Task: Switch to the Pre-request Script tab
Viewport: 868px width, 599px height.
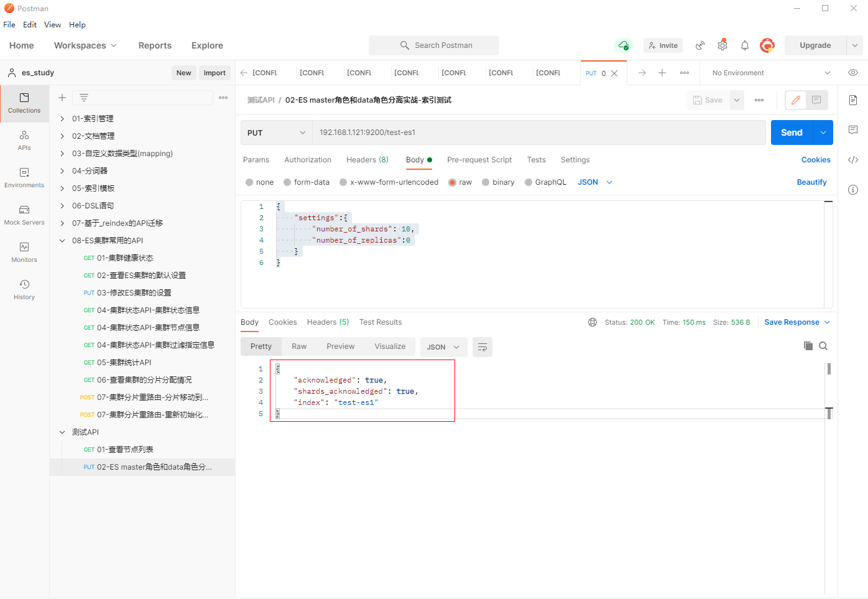Action: (x=479, y=160)
